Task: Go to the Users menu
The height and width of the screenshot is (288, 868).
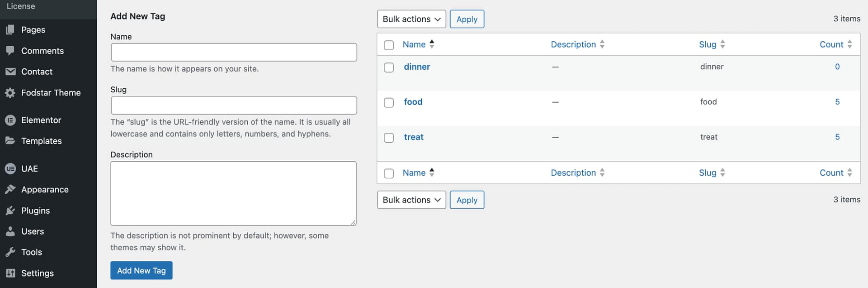Action: tap(33, 231)
